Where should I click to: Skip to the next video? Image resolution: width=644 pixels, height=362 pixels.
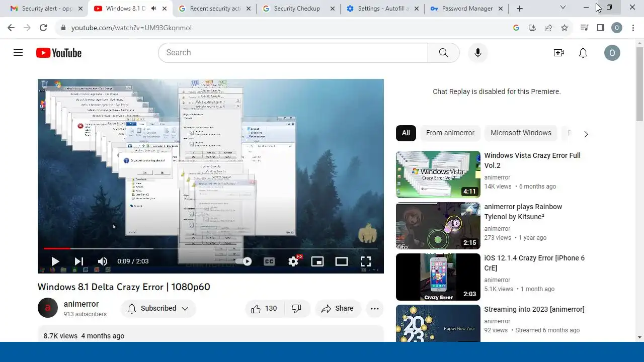79,261
